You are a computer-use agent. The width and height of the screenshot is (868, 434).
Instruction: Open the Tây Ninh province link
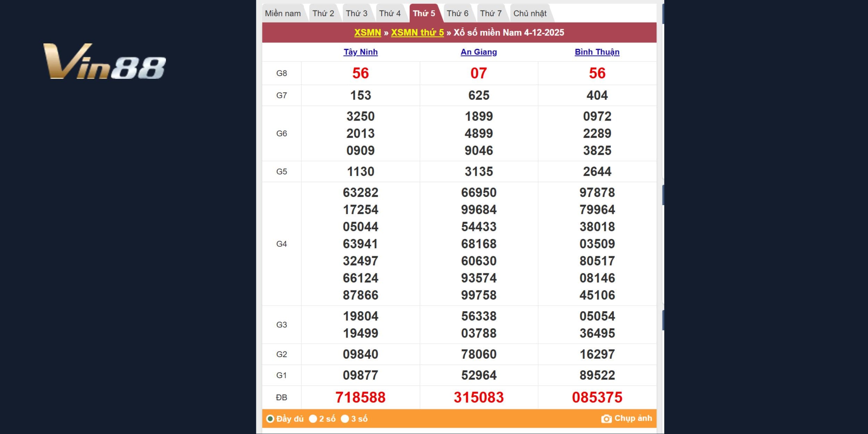360,52
